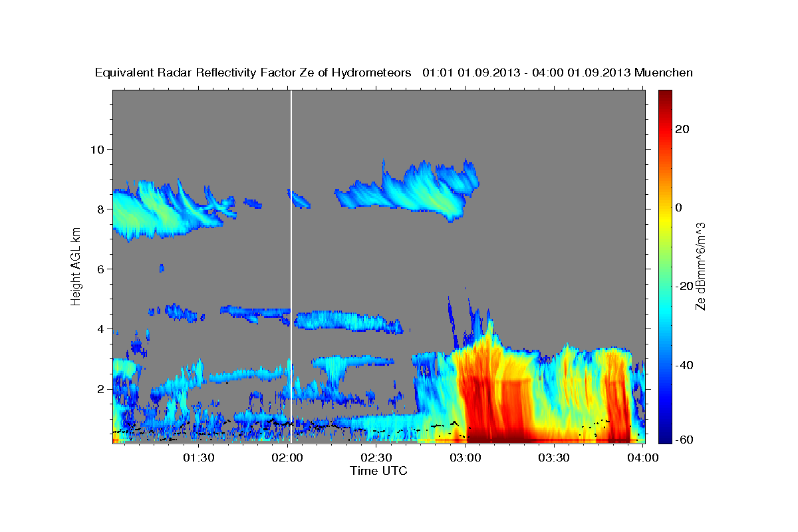Click the plot title text 'Equivalent Radar Reflectivity Factor Ze of Hydrometeors'

[x=253, y=72]
